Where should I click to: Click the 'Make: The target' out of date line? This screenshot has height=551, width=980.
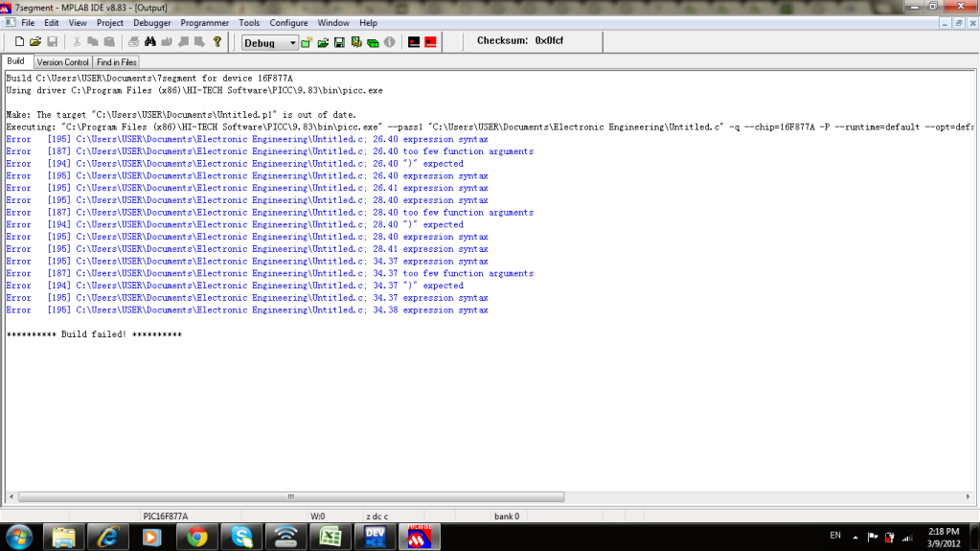point(181,115)
